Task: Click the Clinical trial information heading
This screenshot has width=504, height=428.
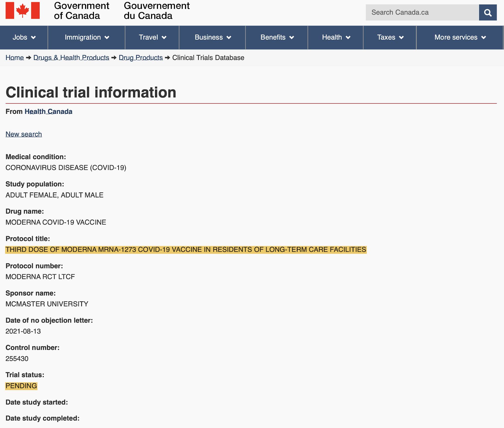Action: [91, 92]
